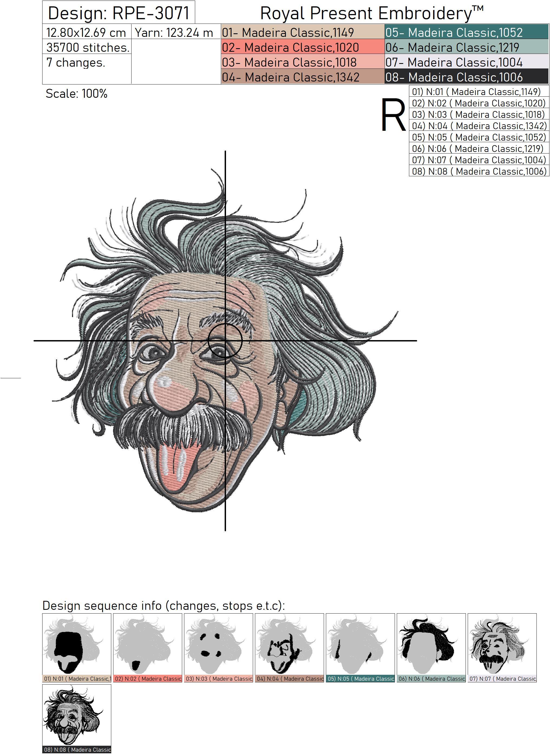Select sequence thumbnail 08) N:08 black outline
This screenshot has height=756, width=550.
tap(77, 719)
